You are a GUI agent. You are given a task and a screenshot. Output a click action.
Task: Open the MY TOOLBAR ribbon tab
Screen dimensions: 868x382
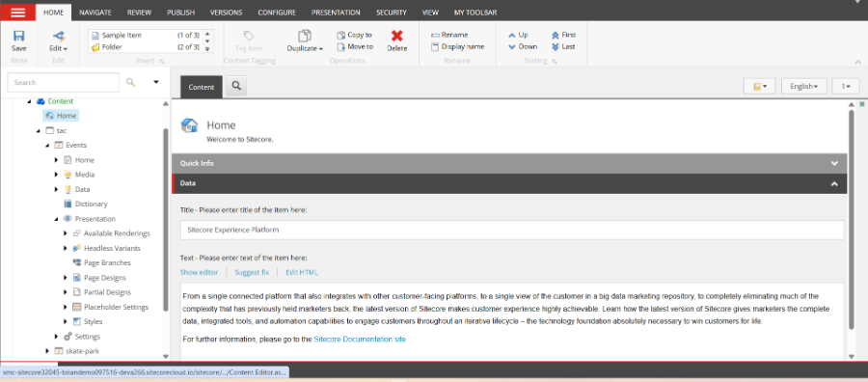475,13
